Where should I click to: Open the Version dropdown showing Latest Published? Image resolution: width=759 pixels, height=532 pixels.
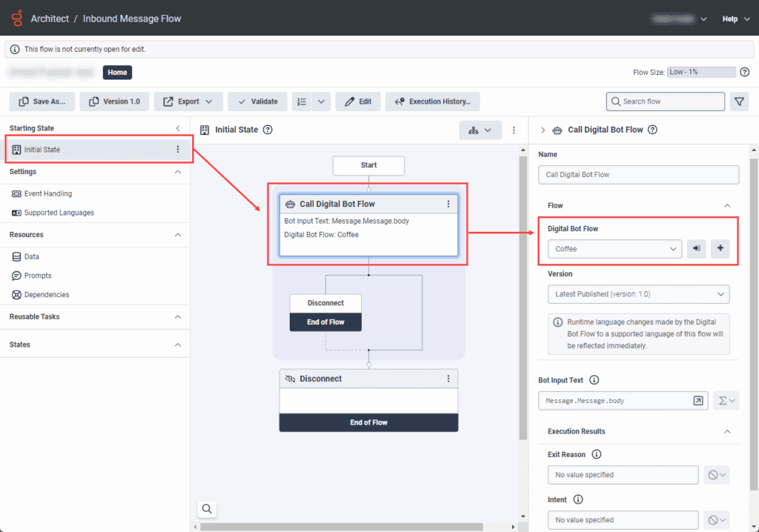638,294
